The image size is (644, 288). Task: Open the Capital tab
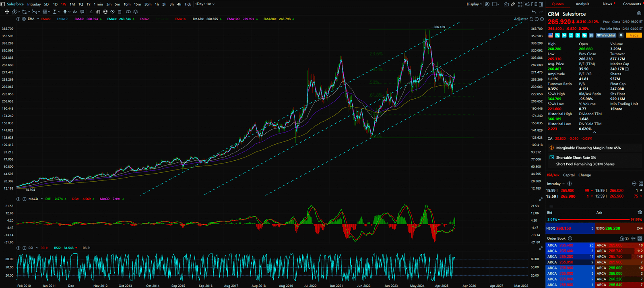coord(569,175)
